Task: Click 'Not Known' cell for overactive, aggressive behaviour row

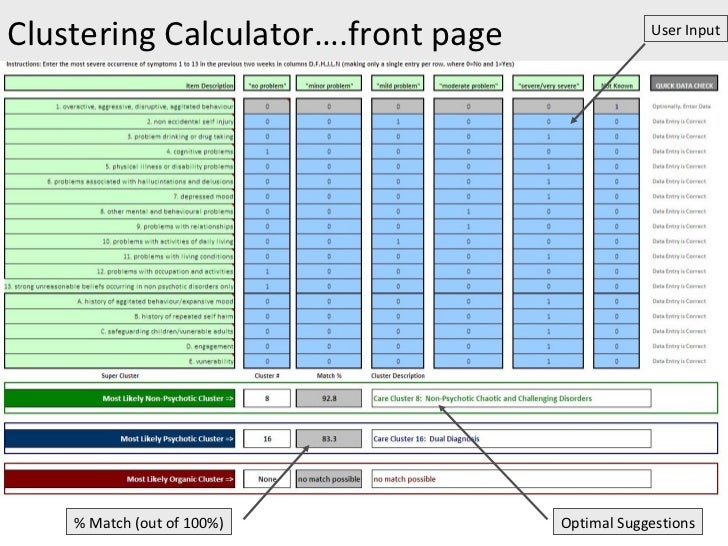Action: 616,106
